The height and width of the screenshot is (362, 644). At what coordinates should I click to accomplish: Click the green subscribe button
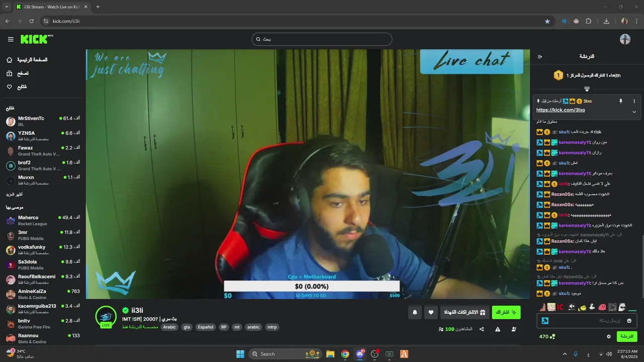point(506,312)
